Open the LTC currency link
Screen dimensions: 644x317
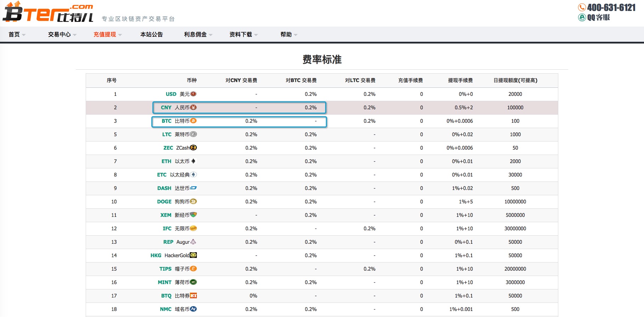(167, 134)
